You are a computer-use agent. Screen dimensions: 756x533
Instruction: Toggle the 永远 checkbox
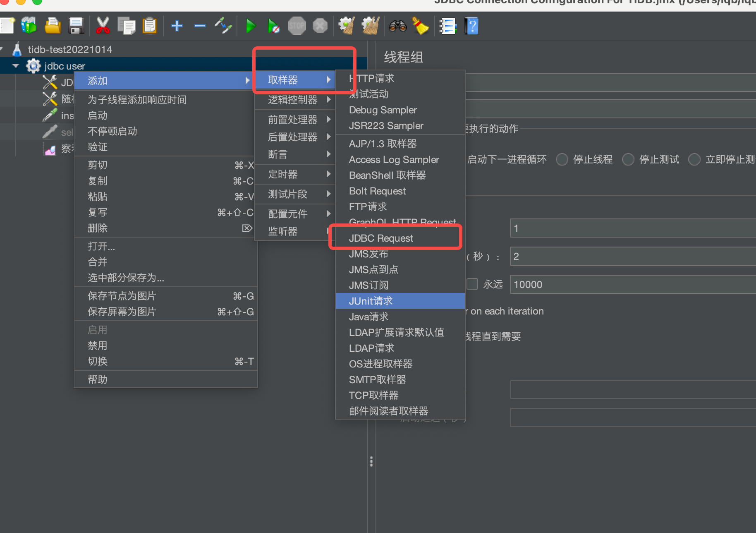pos(472,284)
